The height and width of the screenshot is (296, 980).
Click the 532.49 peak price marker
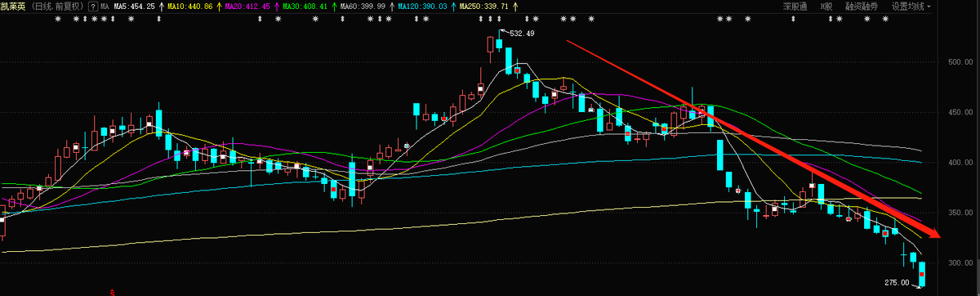click(521, 34)
